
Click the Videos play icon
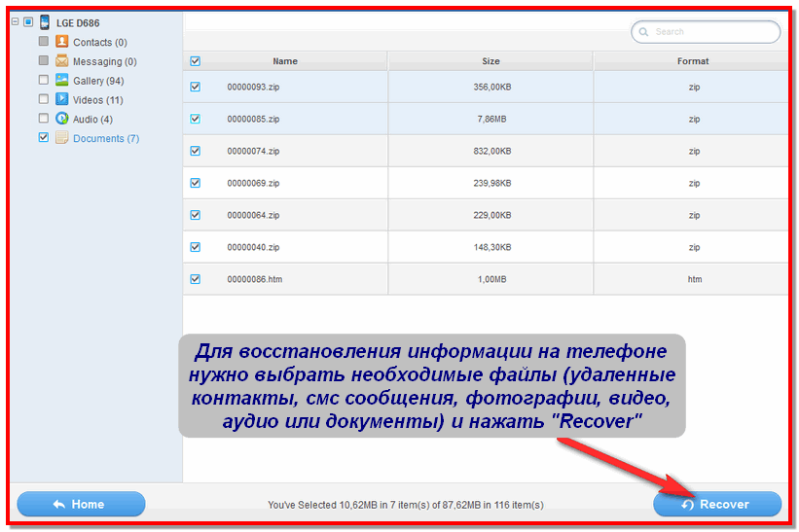pos(62,99)
